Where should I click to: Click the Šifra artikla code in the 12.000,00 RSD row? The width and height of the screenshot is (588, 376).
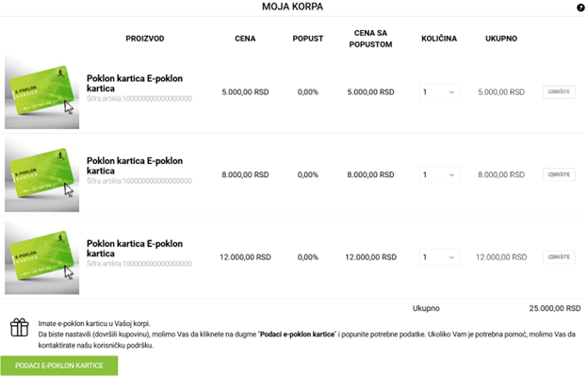click(139, 264)
